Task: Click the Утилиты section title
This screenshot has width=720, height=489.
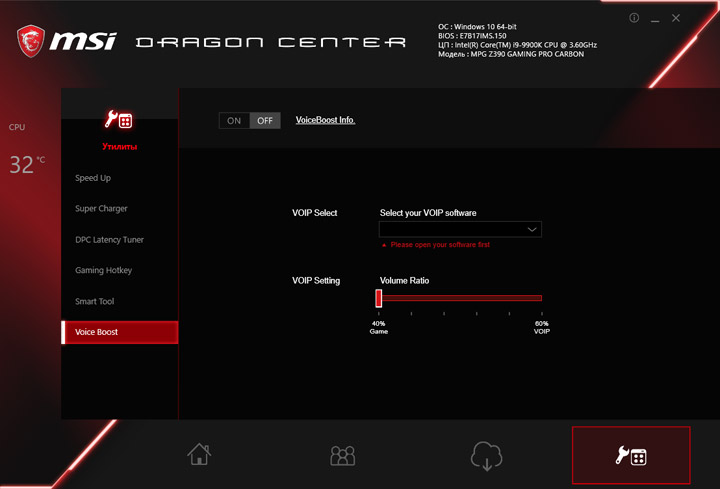Action: coord(119,146)
